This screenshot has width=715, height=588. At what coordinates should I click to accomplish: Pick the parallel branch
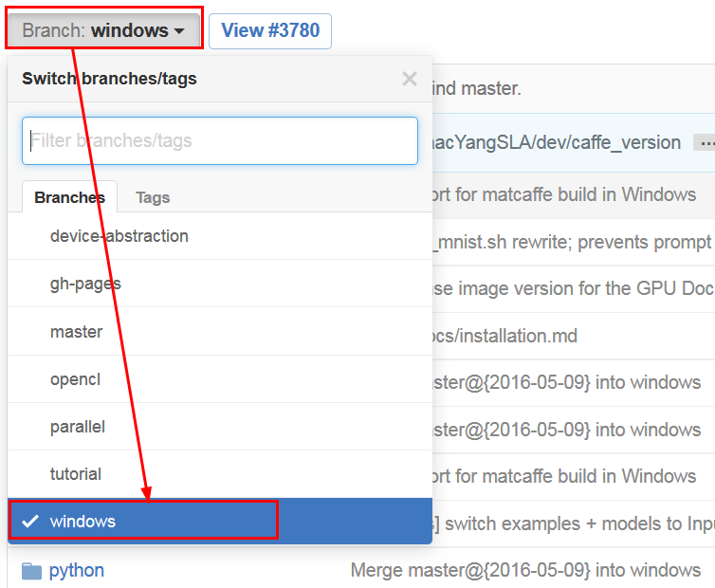click(x=220, y=427)
